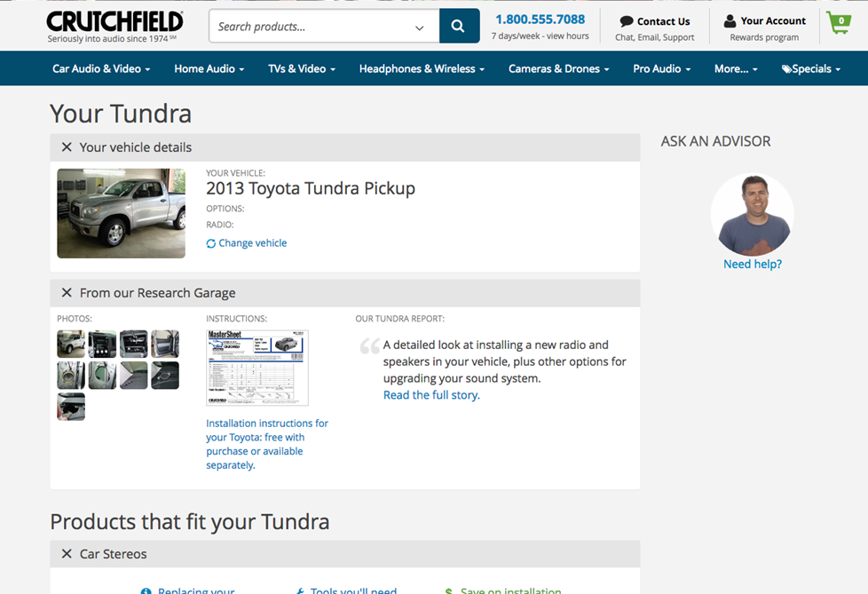The height and width of the screenshot is (594, 868).
Task: Collapse the Car Stereos section
Action: (x=67, y=554)
